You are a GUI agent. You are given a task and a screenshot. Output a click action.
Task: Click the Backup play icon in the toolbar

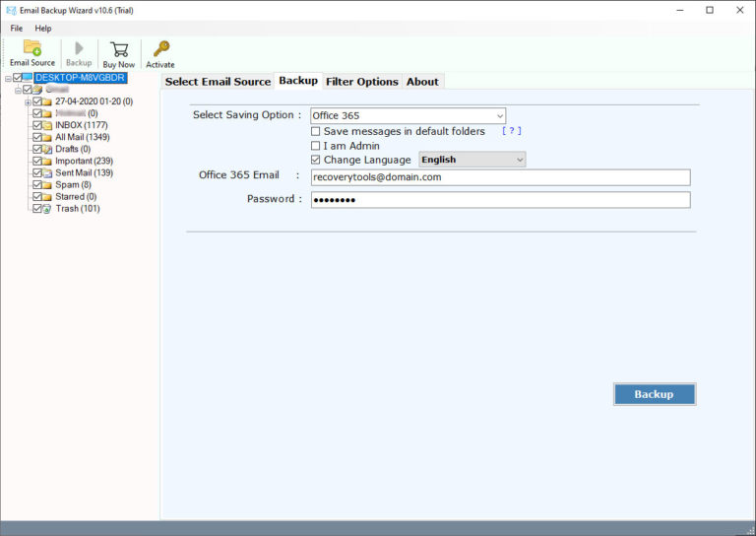coord(79,48)
